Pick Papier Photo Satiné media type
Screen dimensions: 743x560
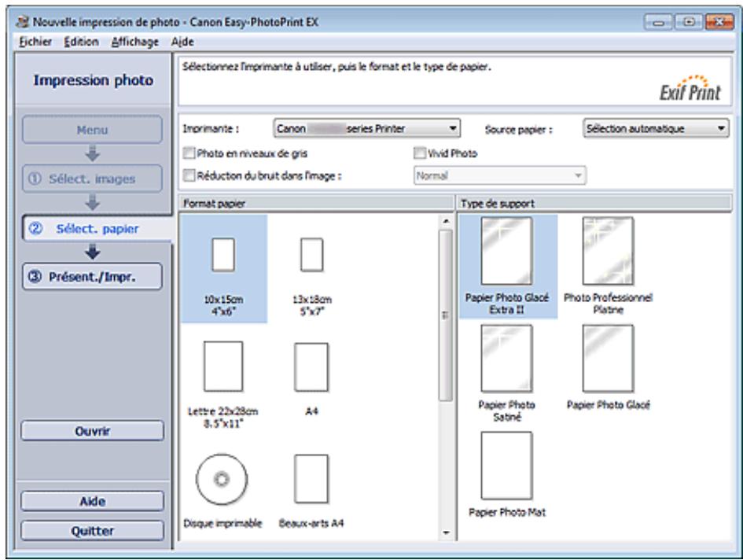pos(506,359)
